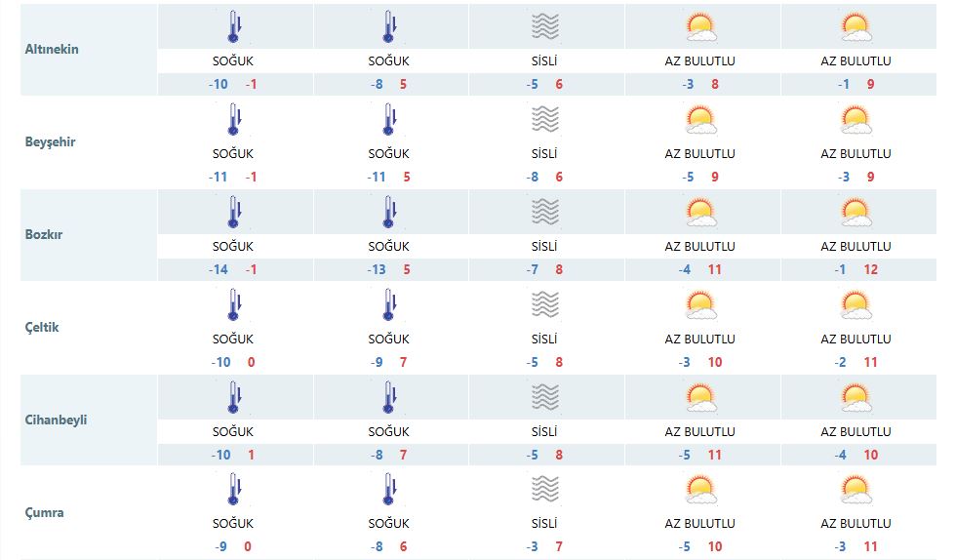Click Bozkır foggy weather icon
This screenshot has width=955, height=560.
point(545,212)
